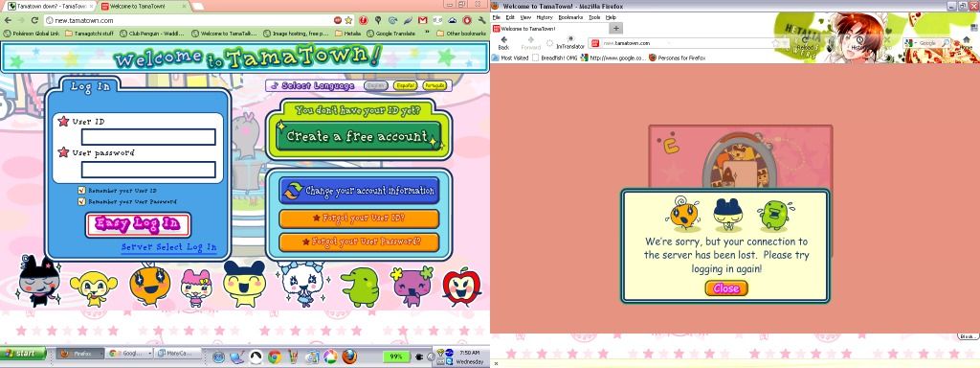This screenshot has height=368, width=980.
Task: Click into the User ID input field
Action: [148, 137]
